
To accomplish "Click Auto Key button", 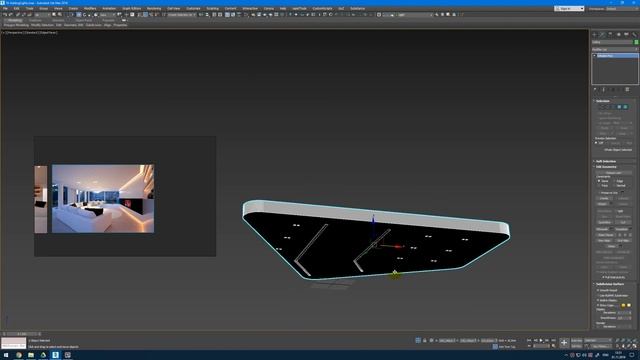I will [x=576, y=340].
